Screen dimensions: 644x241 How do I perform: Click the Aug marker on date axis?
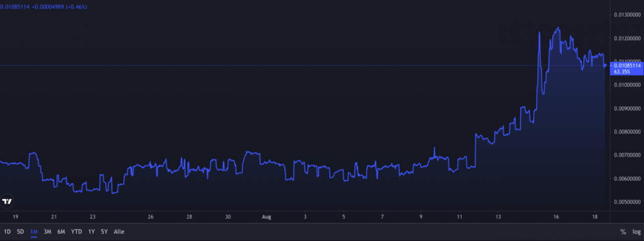pyautogui.click(x=267, y=217)
